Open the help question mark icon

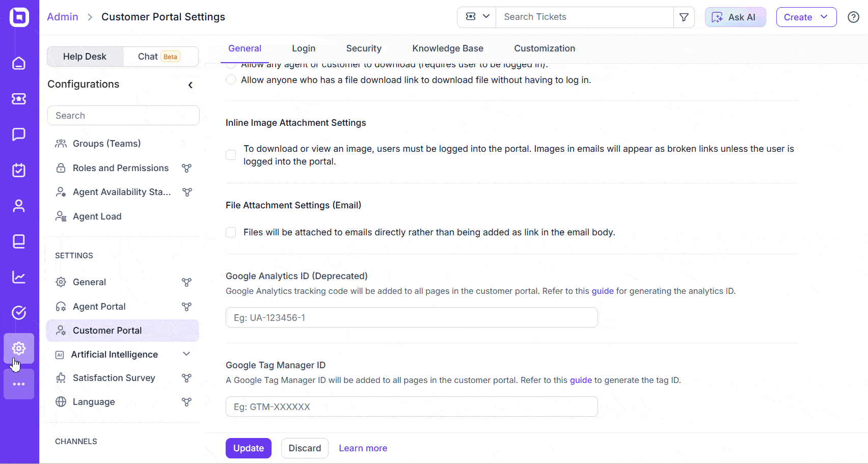click(x=853, y=17)
